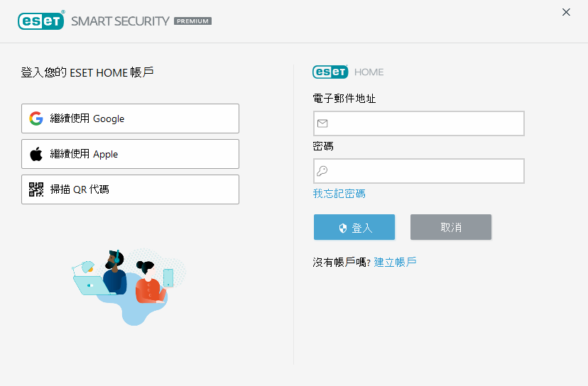Click the ESET logo in header
This screenshot has height=386, width=588.
pyautogui.click(x=41, y=21)
